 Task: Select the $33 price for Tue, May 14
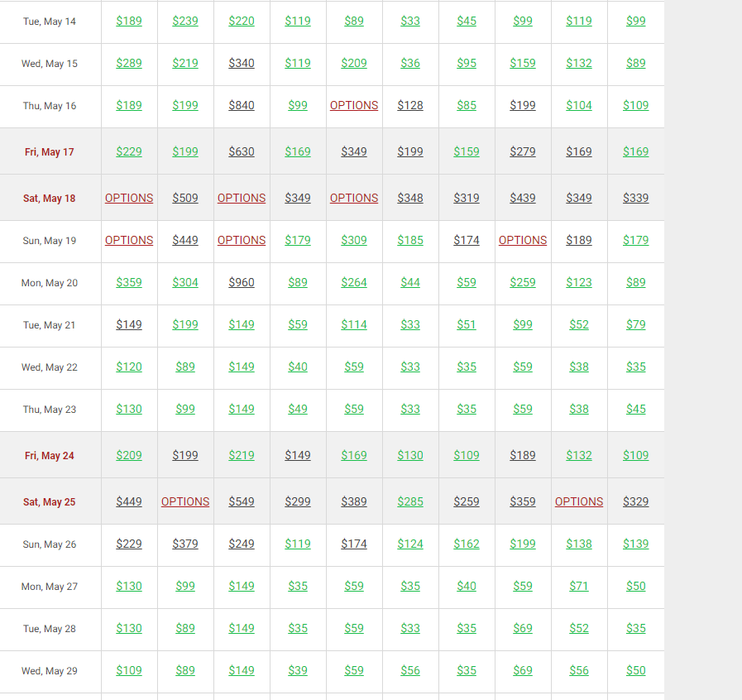click(410, 21)
